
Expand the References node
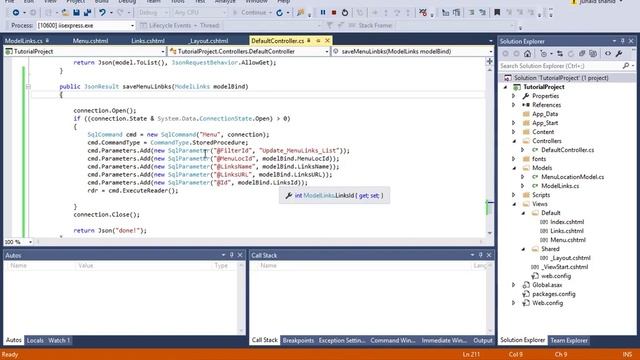point(514,105)
